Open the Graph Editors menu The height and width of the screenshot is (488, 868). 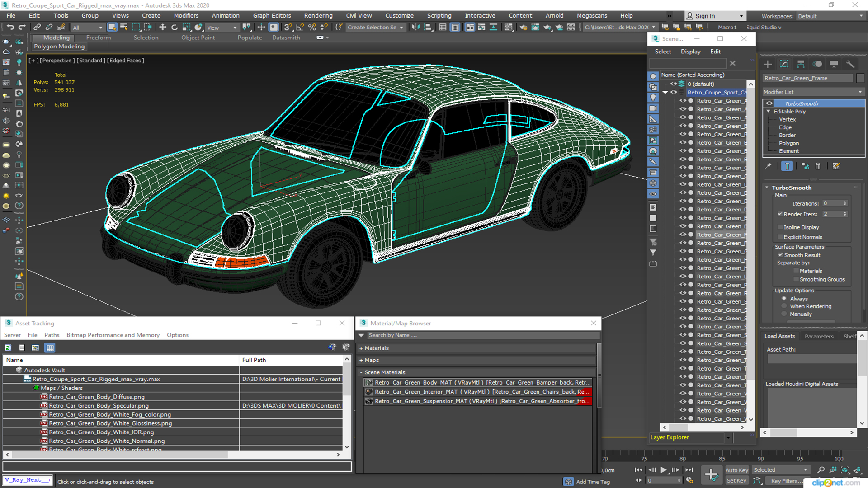[x=272, y=16]
